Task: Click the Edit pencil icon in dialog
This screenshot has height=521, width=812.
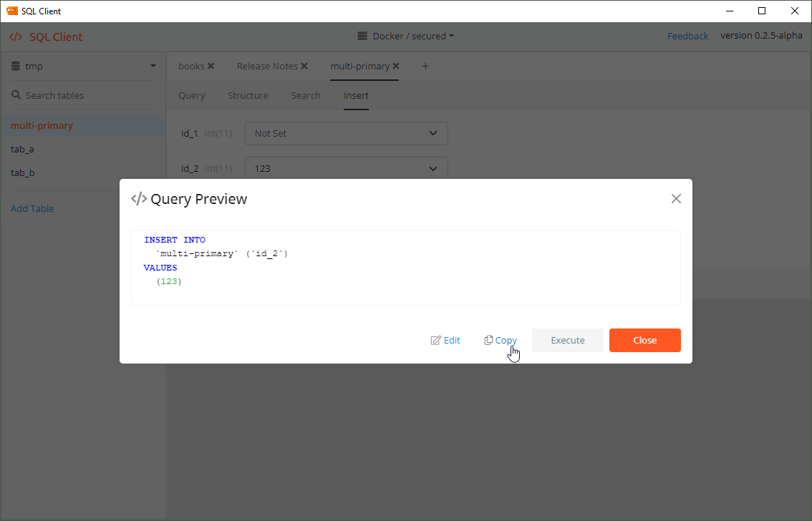Action: [435, 341]
